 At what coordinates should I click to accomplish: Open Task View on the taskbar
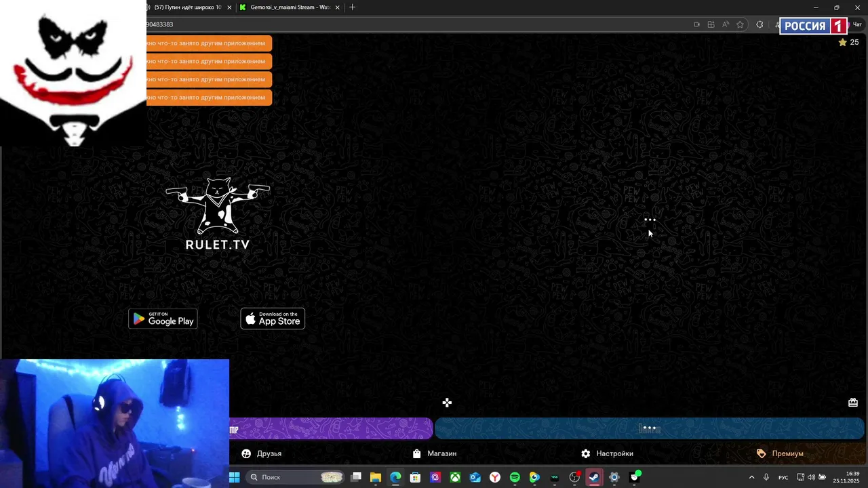point(356,477)
